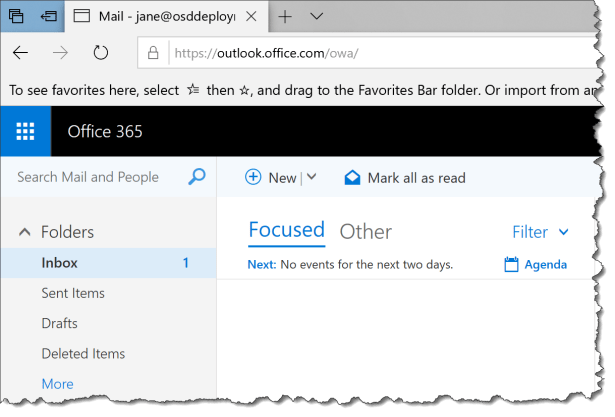The width and height of the screenshot is (615, 417).
Task: Switch to the Focused tab
Action: (x=286, y=231)
